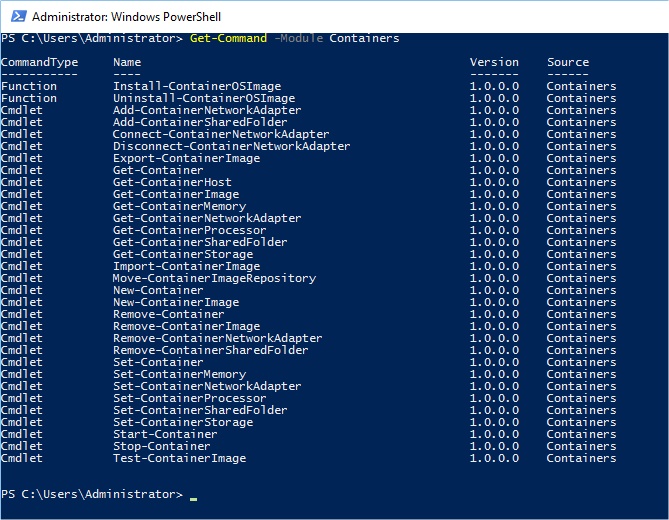Click Function type in Install-ContainerOSImage row
The width and height of the screenshot is (669, 520).
coord(29,86)
